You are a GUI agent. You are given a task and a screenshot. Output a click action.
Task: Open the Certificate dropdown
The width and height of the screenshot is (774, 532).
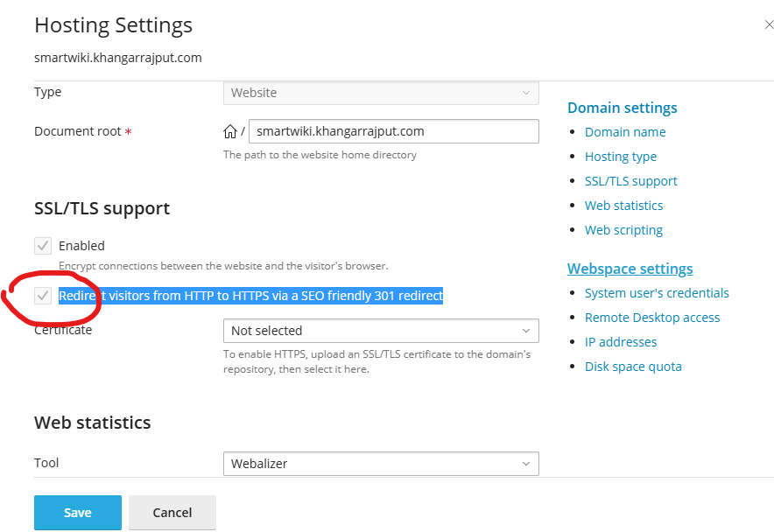click(x=381, y=331)
